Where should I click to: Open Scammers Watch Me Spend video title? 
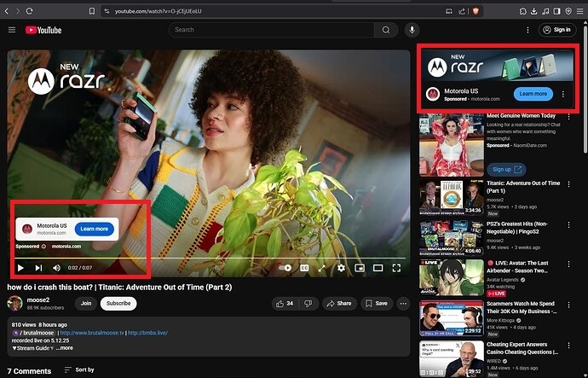pos(522,307)
